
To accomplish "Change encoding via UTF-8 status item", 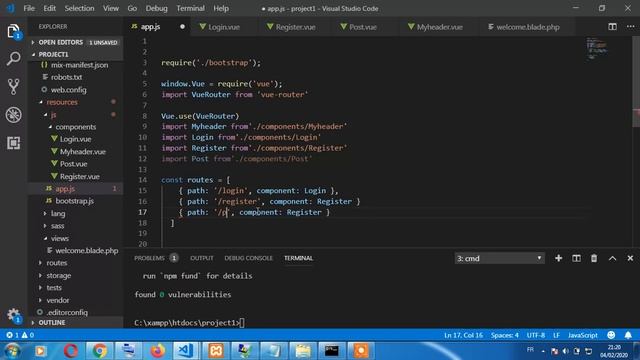I will (536, 335).
